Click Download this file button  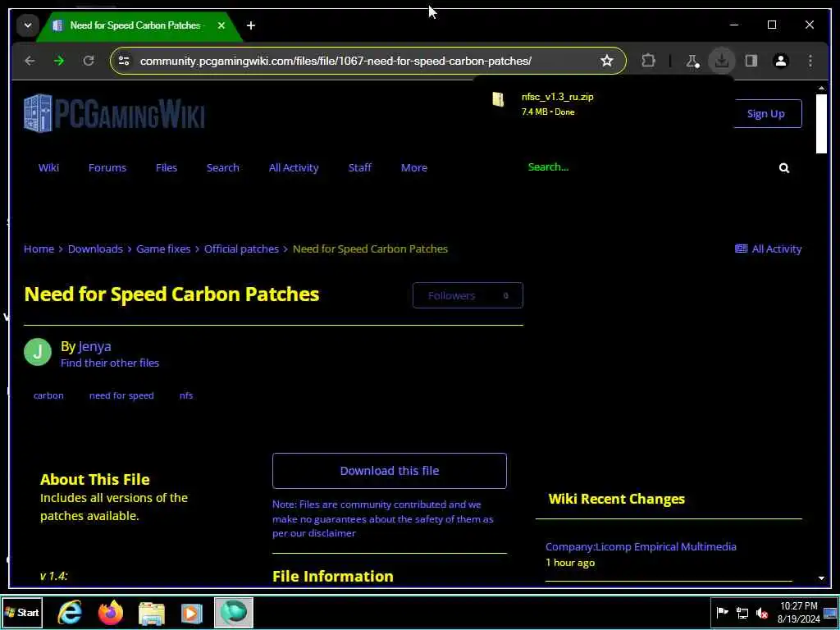click(390, 471)
